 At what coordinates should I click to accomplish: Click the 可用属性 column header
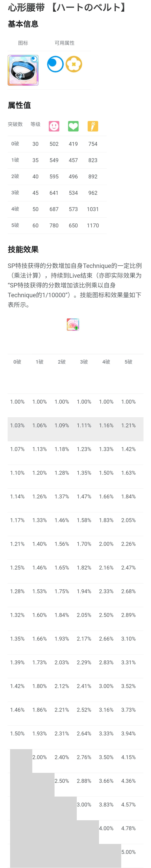(x=64, y=43)
